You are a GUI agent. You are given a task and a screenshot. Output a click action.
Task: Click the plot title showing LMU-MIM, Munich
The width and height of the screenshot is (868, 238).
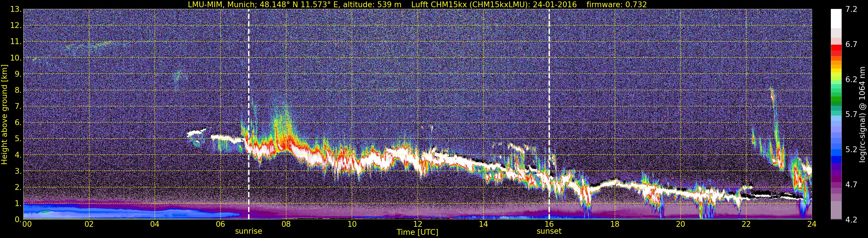point(417,4)
